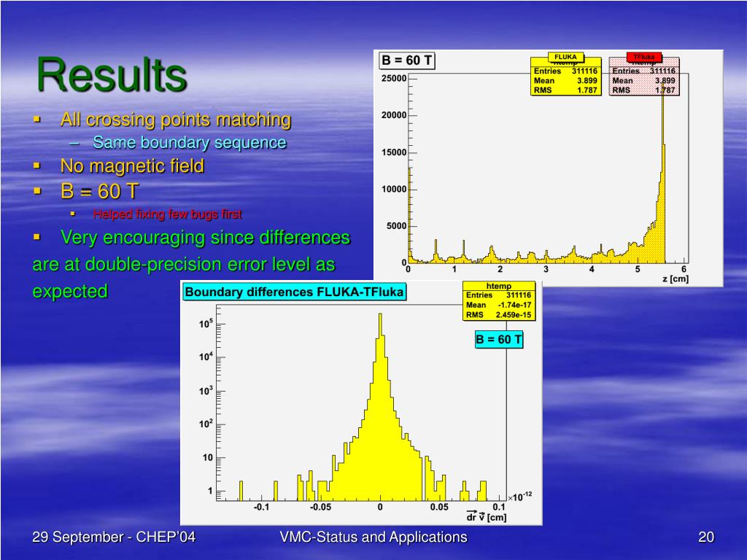Click the "htemp" stats box title on lower plot
The height and width of the screenshot is (560, 747).
point(499,286)
